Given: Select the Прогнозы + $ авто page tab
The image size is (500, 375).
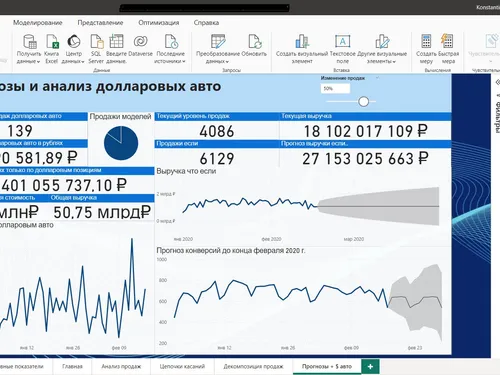Looking at the screenshot, I should [x=327, y=366].
